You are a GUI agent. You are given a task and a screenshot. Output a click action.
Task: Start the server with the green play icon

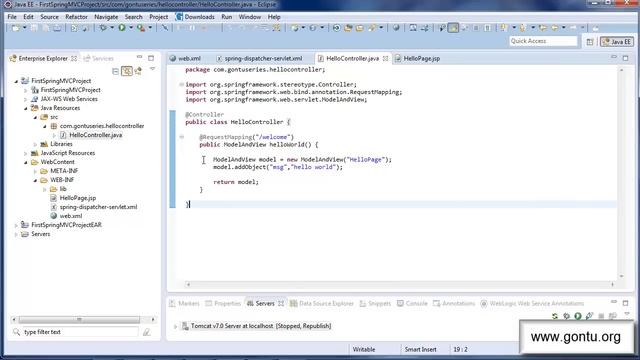pyautogui.click(x=578, y=316)
